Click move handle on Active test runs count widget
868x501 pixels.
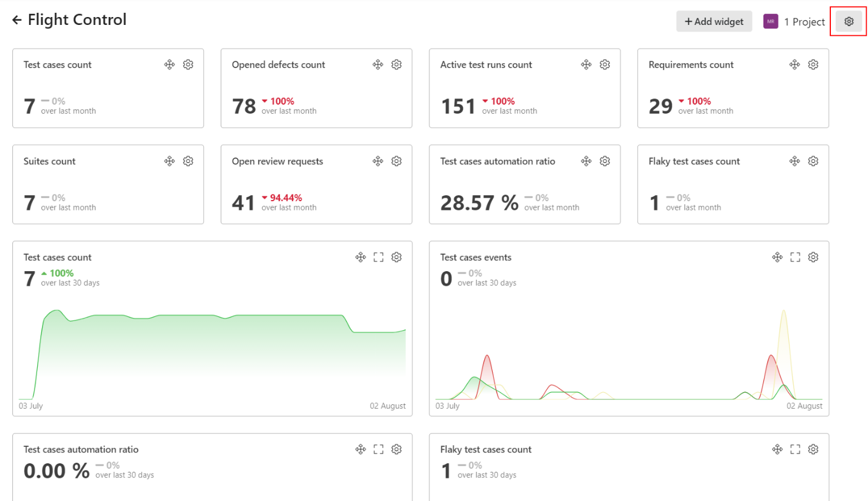click(x=586, y=64)
